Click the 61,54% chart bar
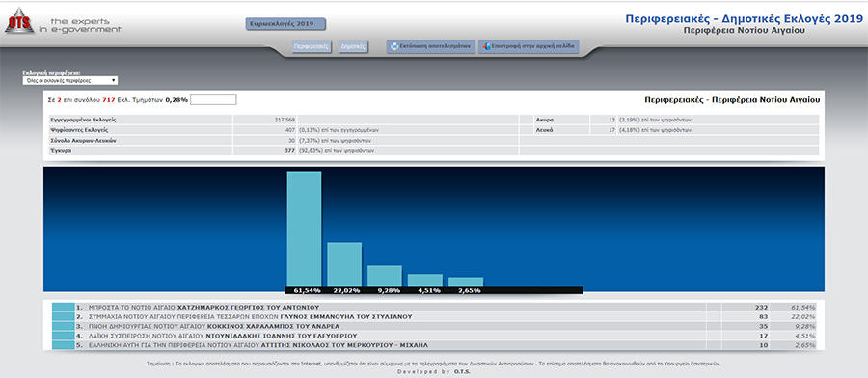 pyautogui.click(x=304, y=229)
